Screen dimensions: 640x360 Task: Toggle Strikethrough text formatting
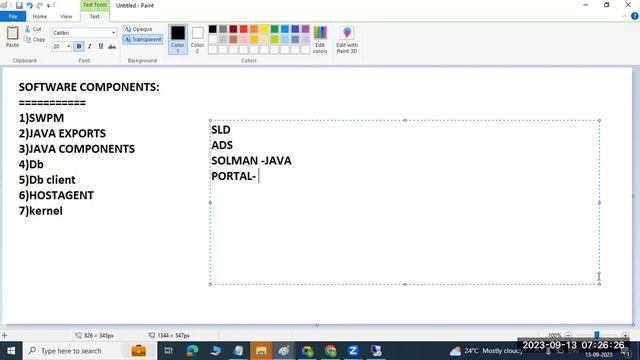112,47
